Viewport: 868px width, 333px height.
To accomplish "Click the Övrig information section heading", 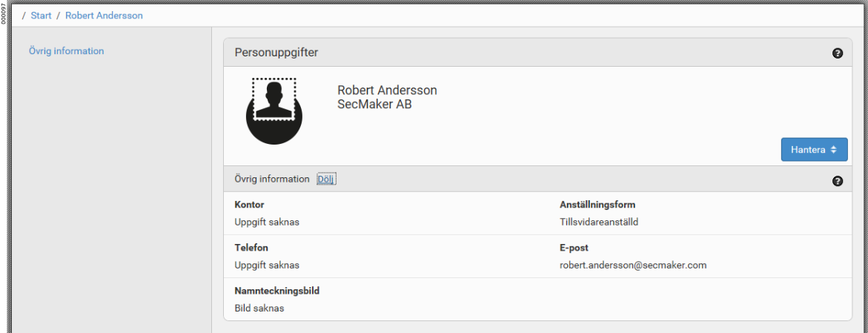I will click(272, 179).
